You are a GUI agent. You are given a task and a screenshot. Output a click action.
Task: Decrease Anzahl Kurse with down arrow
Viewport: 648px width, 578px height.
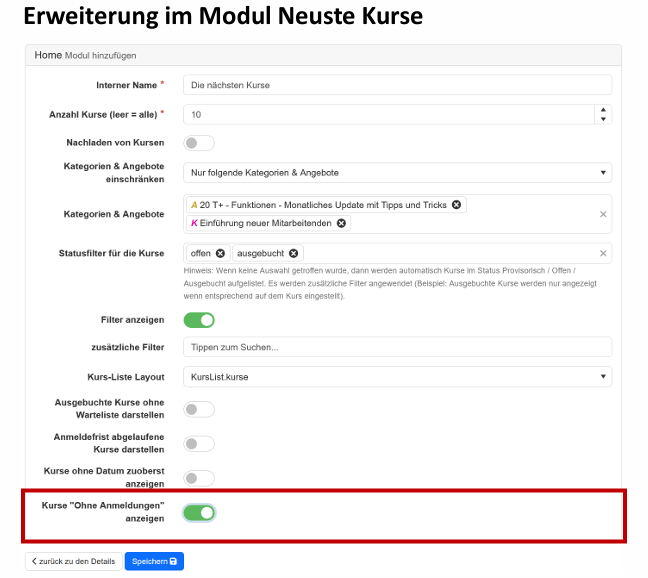tap(603, 120)
